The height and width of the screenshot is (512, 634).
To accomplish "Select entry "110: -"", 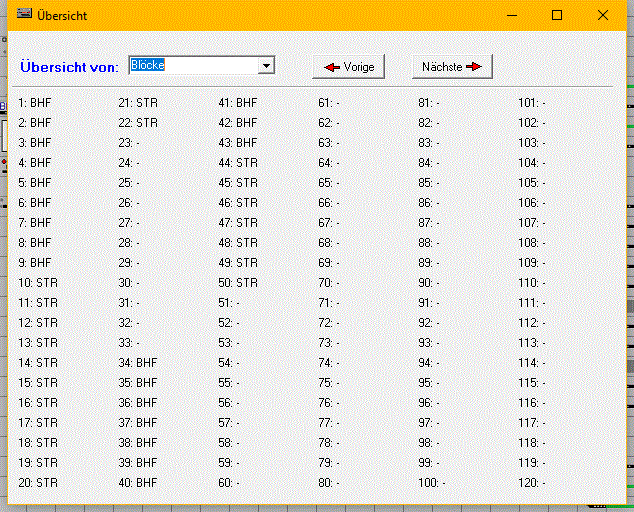I will click(532, 283).
